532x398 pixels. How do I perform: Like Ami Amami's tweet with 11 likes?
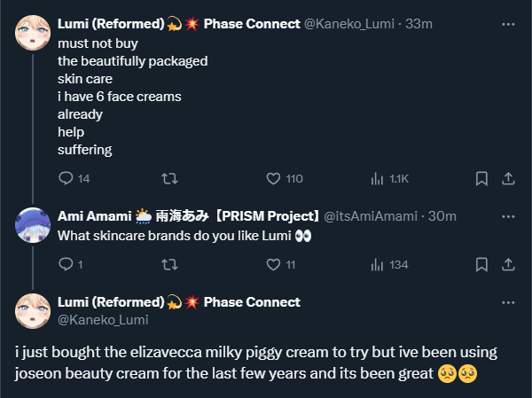click(x=273, y=264)
